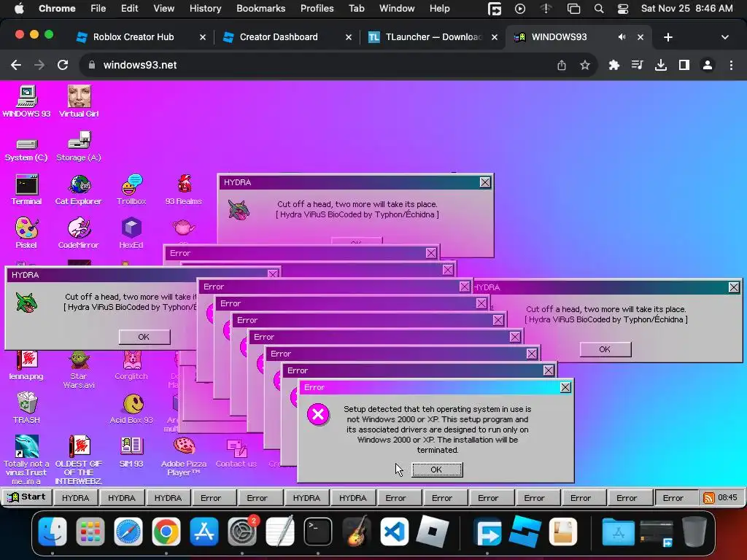Open a new Chrome tab with plus
Image resolution: width=747 pixels, height=560 pixels.
[668, 37]
